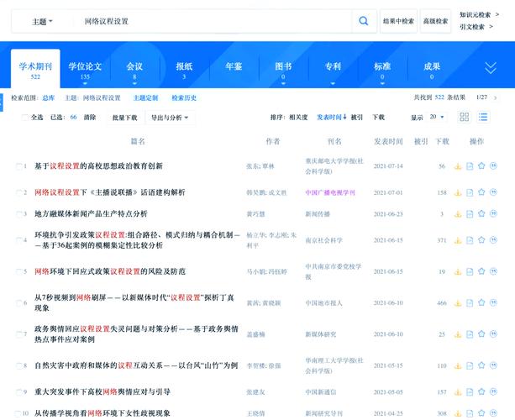
Task: Click the magnifier search icon
Action: (x=363, y=21)
